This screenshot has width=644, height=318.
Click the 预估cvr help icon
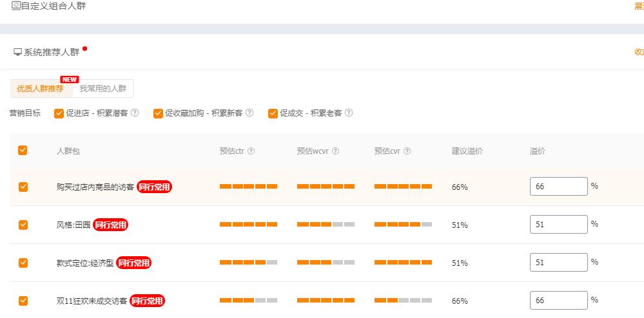pos(407,151)
